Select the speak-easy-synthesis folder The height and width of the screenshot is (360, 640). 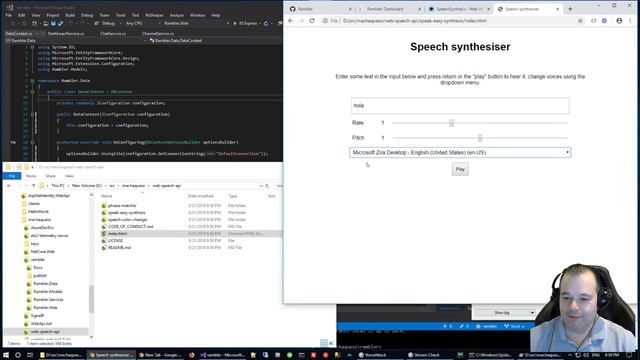coord(127,213)
